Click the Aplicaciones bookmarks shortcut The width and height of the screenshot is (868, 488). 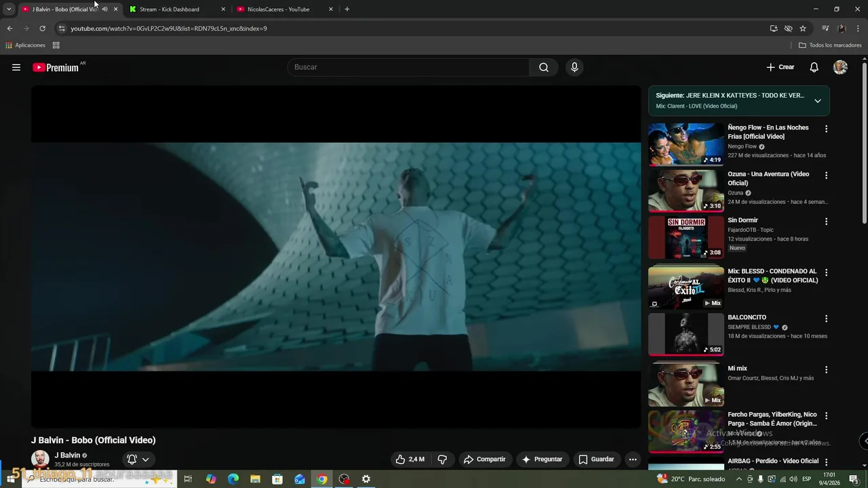point(25,45)
